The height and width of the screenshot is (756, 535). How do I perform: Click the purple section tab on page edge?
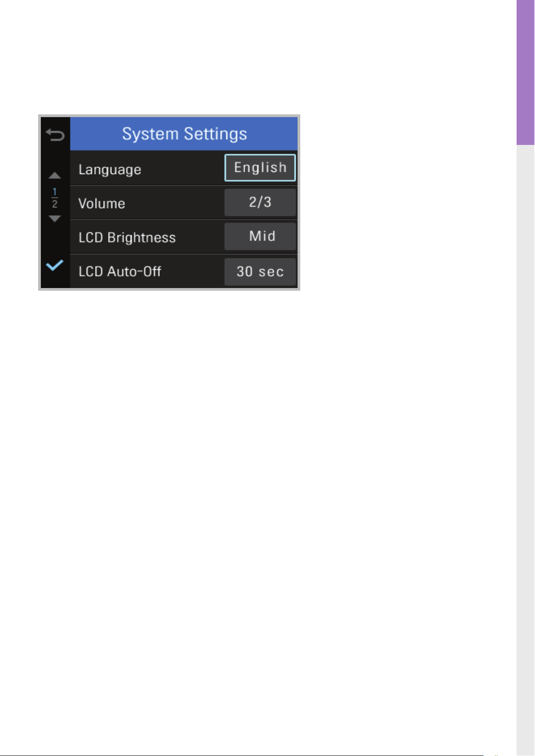point(525,72)
